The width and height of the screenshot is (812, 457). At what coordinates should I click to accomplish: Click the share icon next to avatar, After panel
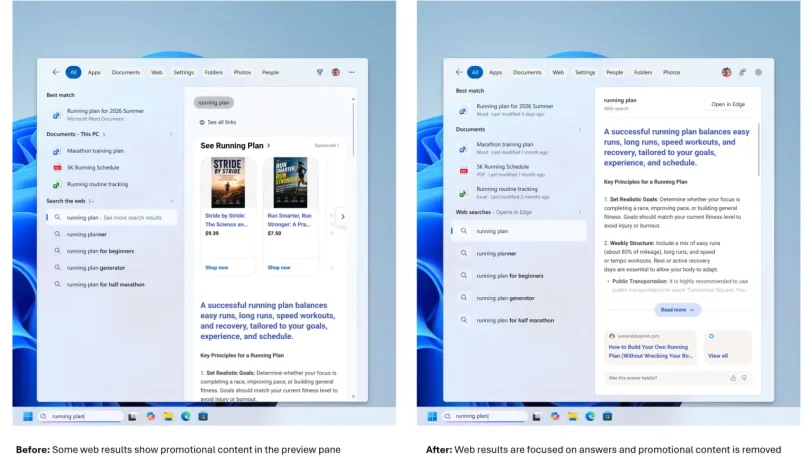743,73
